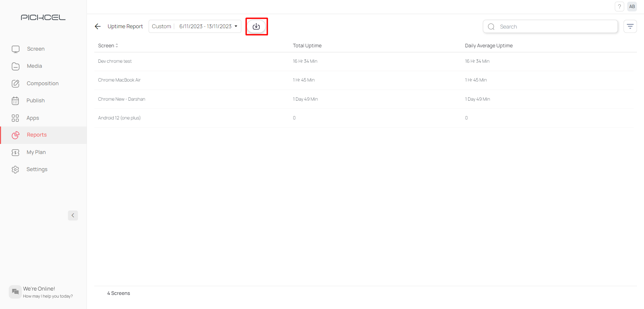Viewport: 644px width, 309px height.
Task: Open the Composition section
Action: (42, 84)
